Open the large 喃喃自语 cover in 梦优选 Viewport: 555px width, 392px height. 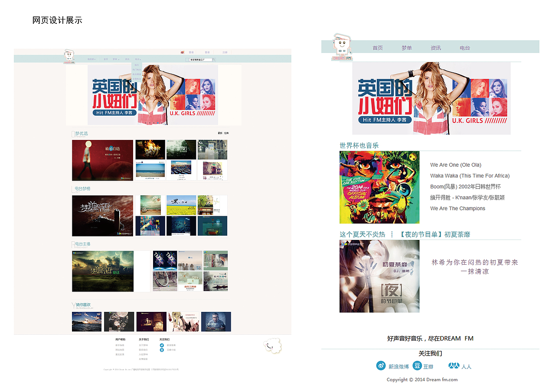pos(103,160)
